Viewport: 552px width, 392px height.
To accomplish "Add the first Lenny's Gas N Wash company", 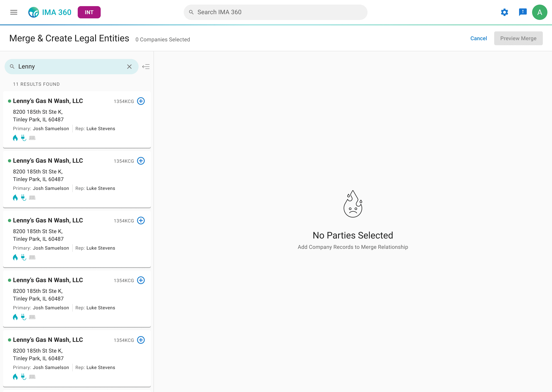I will tap(141, 101).
